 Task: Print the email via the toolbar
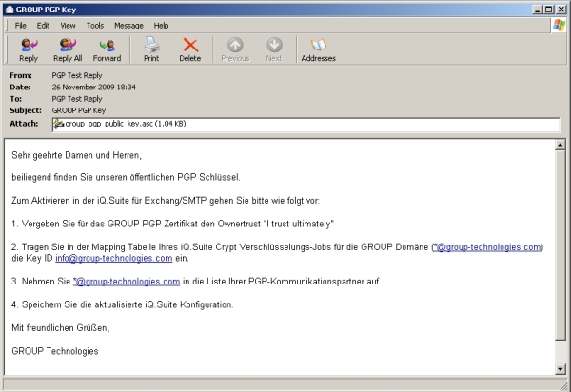[151, 49]
